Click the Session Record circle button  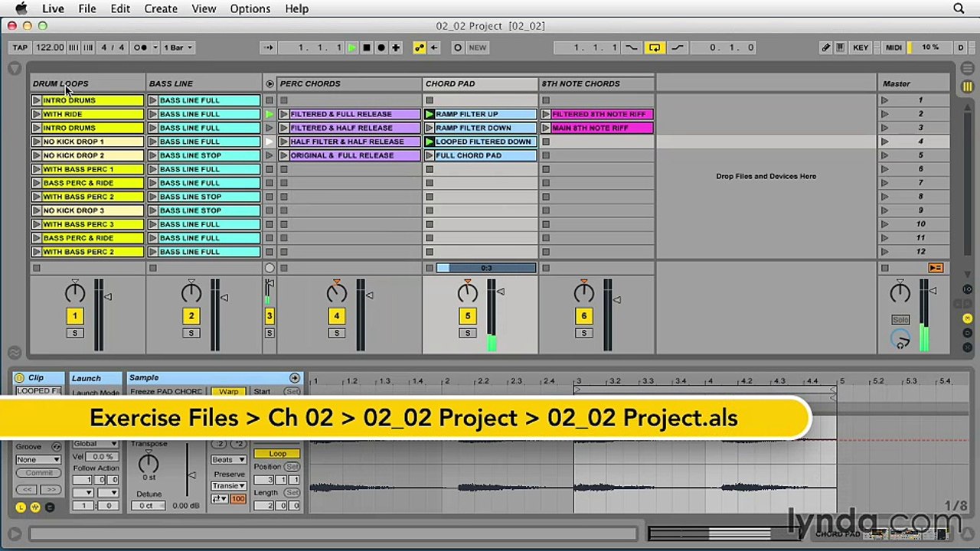coord(458,47)
